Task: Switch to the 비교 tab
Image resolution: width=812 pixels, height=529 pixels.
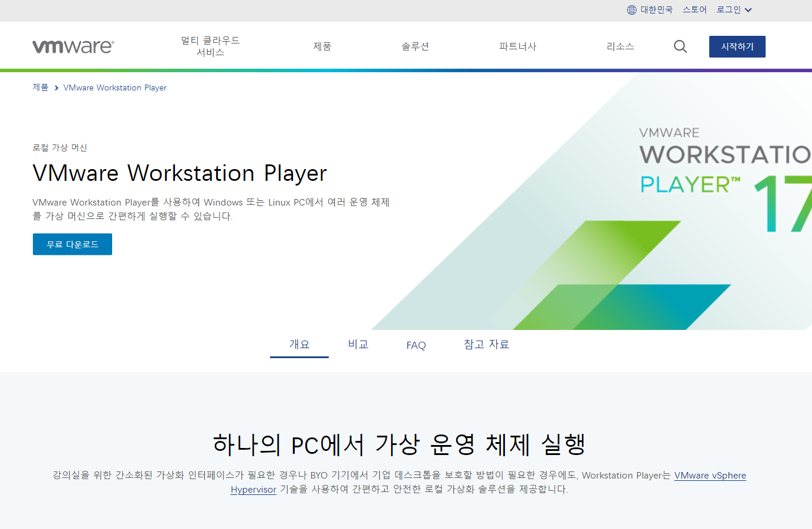Action: (358, 345)
